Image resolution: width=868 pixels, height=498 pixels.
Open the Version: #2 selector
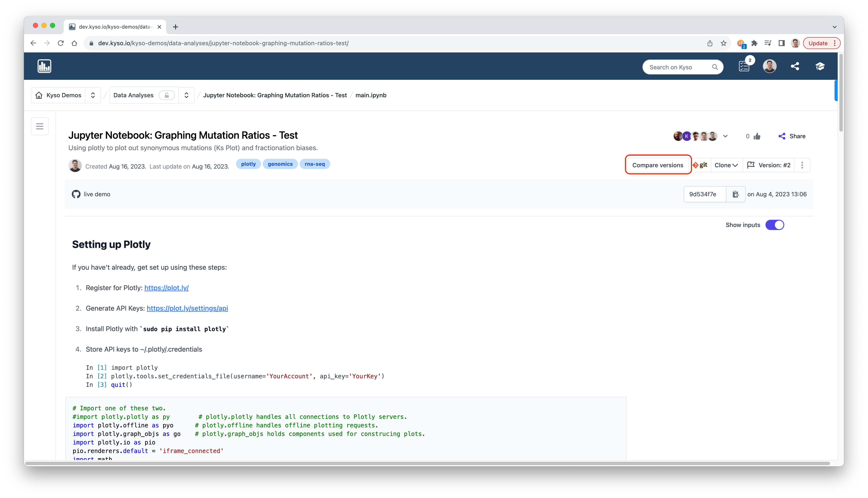tap(769, 166)
